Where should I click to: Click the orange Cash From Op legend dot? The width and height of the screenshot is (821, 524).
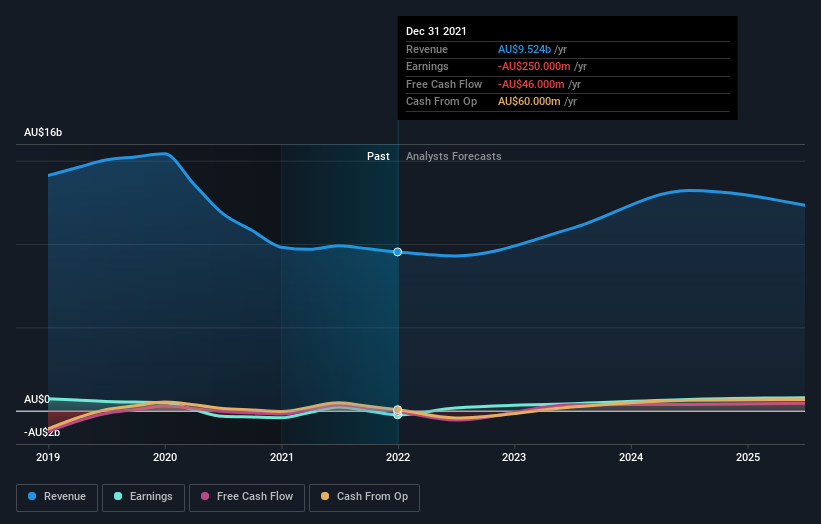tap(325, 496)
